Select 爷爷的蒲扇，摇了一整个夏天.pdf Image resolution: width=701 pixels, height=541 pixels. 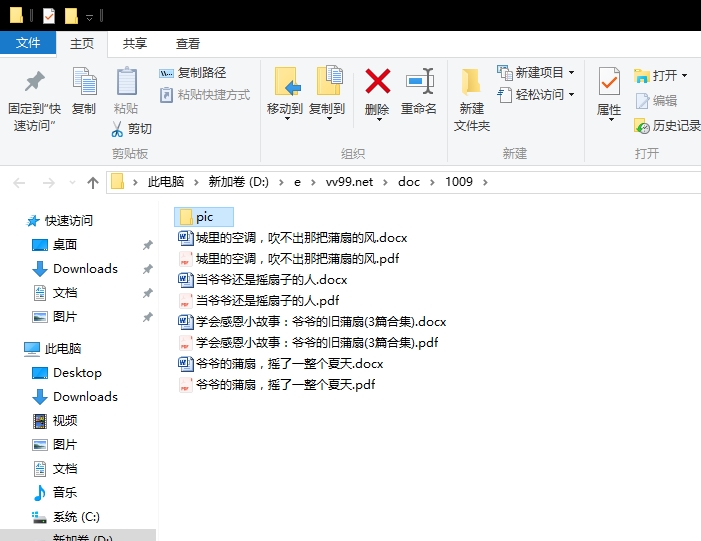click(x=277, y=385)
